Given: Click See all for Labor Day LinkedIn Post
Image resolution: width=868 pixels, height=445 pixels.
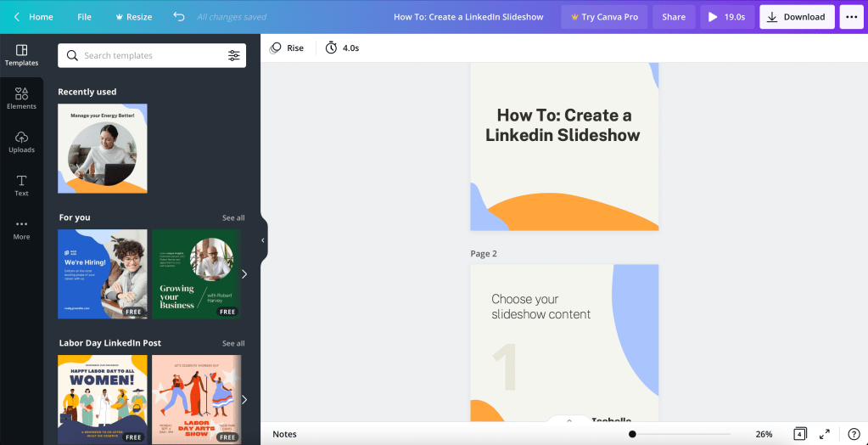Looking at the screenshot, I should point(233,344).
